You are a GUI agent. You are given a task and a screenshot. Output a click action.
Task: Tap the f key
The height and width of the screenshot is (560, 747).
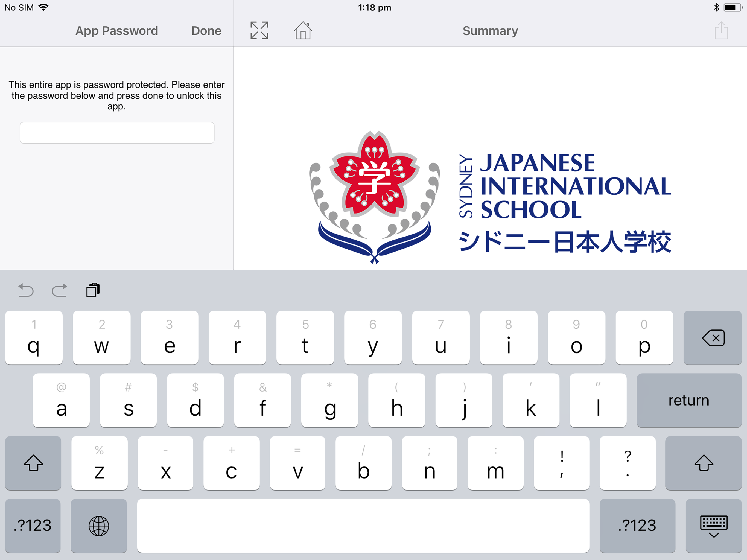[x=263, y=400]
